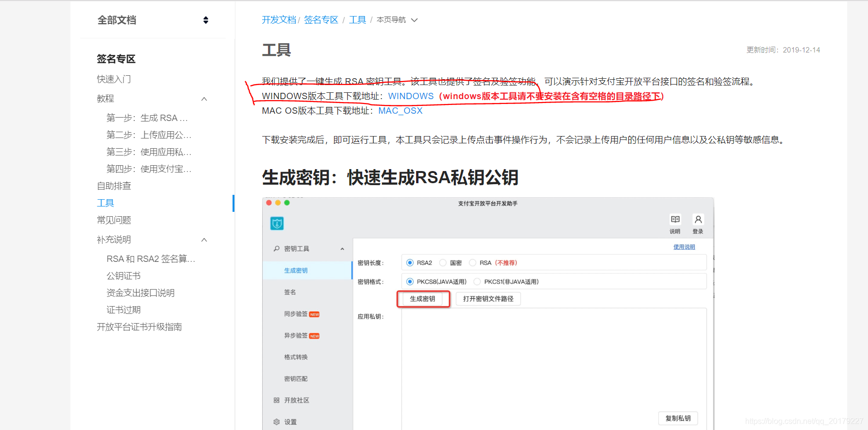Image resolution: width=868 pixels, height=430 pixels.
Task: Open 快速入门 in the sidebar
Action: point(114,79)
